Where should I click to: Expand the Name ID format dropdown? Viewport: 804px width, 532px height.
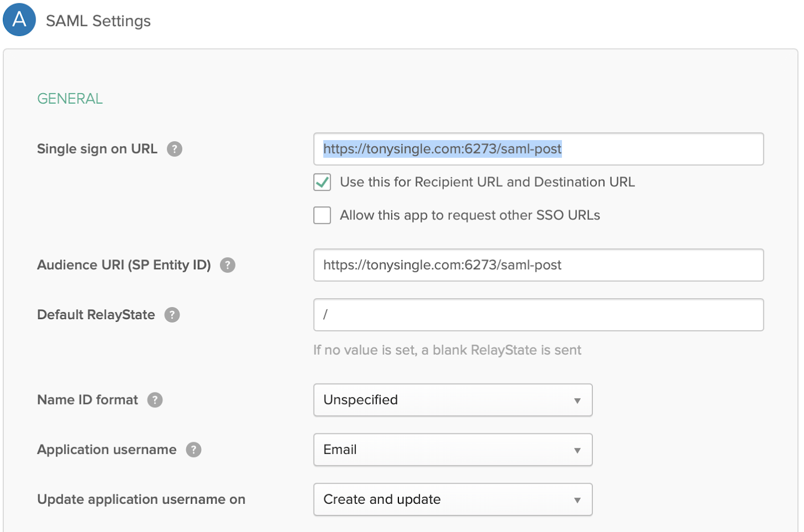tap(453, 400)
